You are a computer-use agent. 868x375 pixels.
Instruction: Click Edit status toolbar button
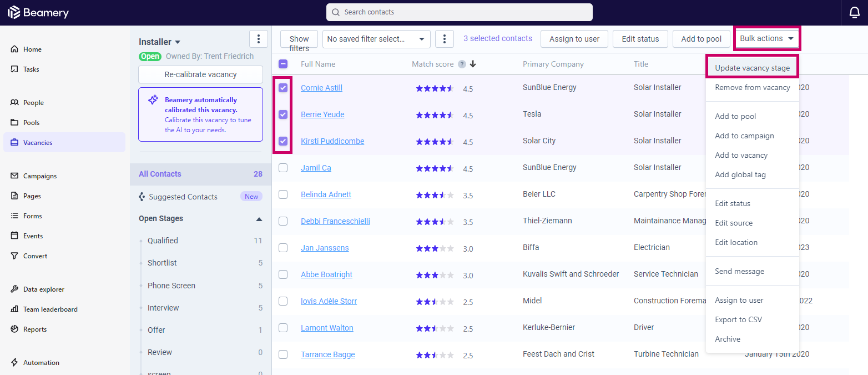(x=640, y=39)
